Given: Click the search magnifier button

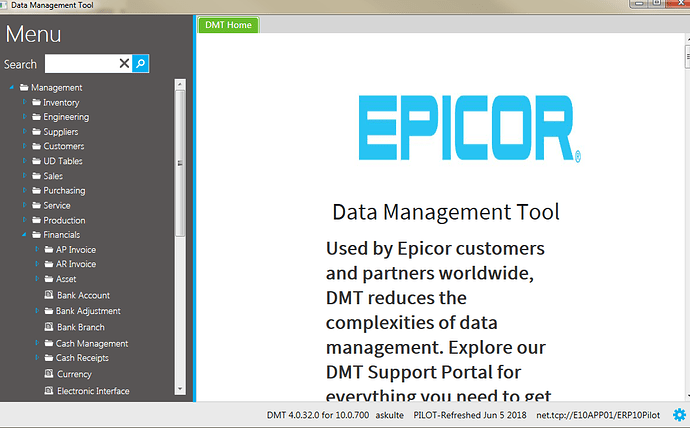Looking at the screenshot, I should coord(140,63).
